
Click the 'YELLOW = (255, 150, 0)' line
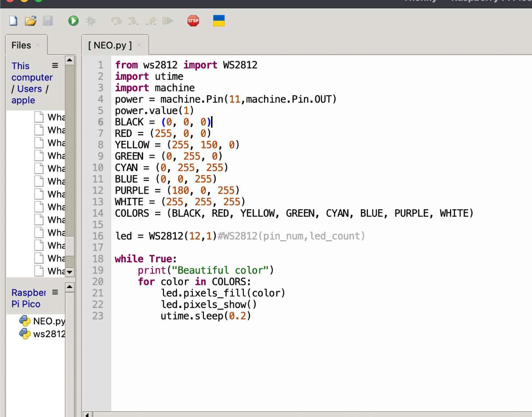[177, 145]
